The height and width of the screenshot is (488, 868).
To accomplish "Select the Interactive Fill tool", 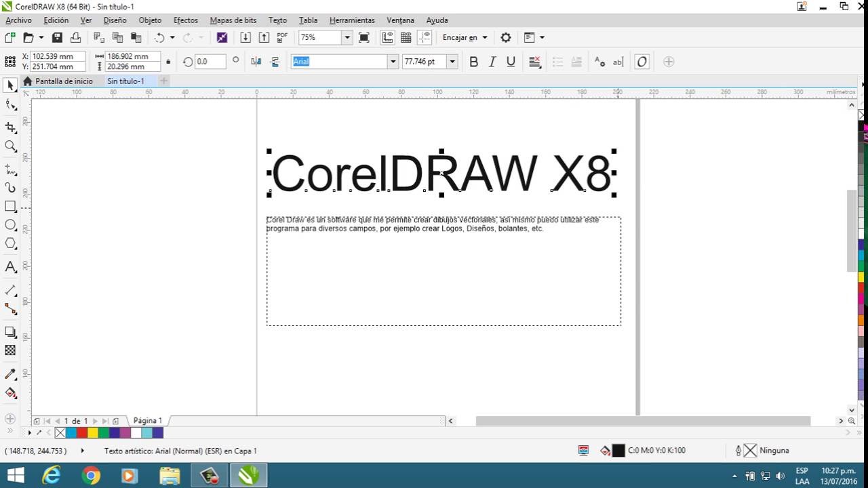I will 10,393.
